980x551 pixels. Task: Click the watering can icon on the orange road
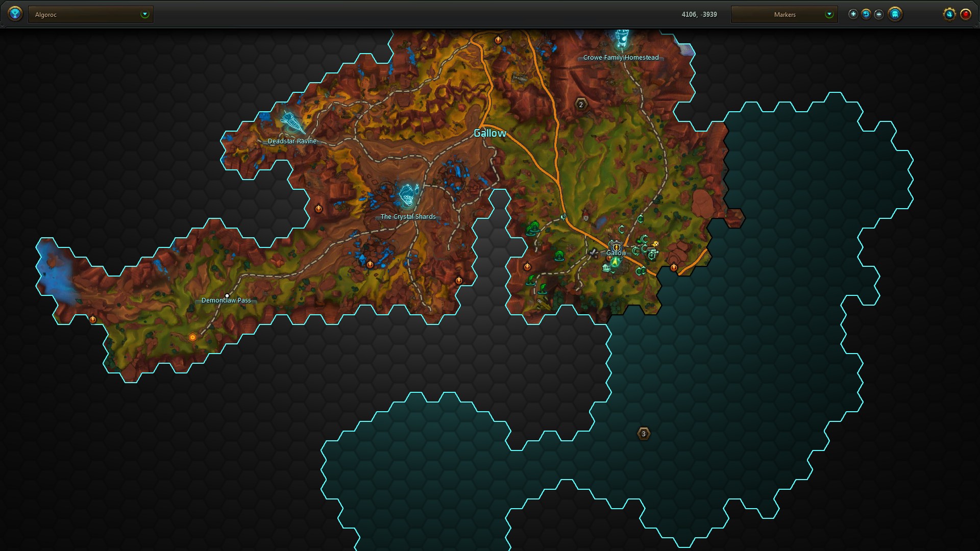563,217
